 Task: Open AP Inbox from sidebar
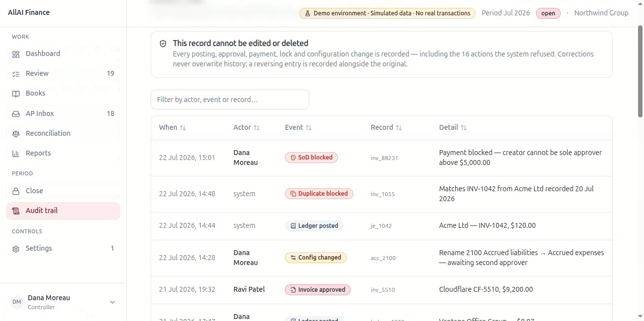point(63,113)
